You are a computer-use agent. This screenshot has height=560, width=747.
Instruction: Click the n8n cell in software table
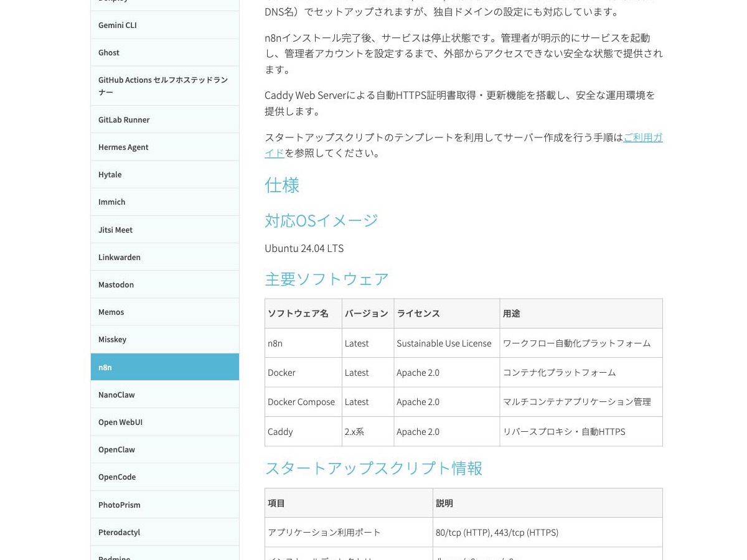[x=303, y=343]
